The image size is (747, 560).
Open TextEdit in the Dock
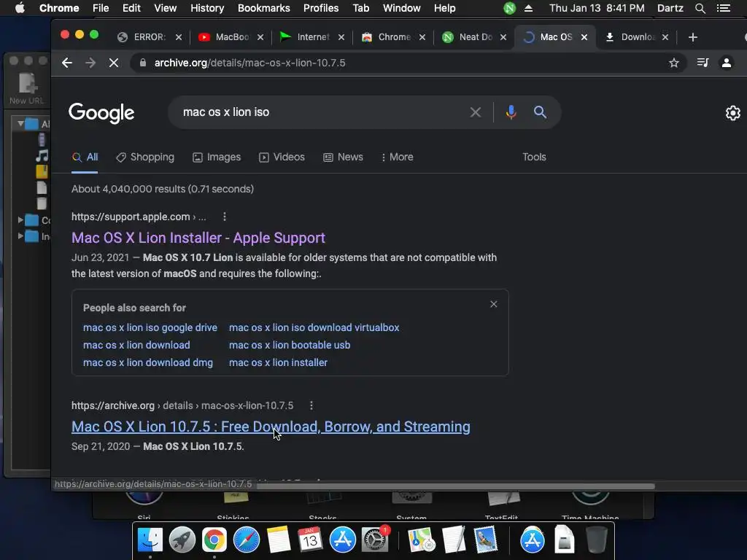454,540
